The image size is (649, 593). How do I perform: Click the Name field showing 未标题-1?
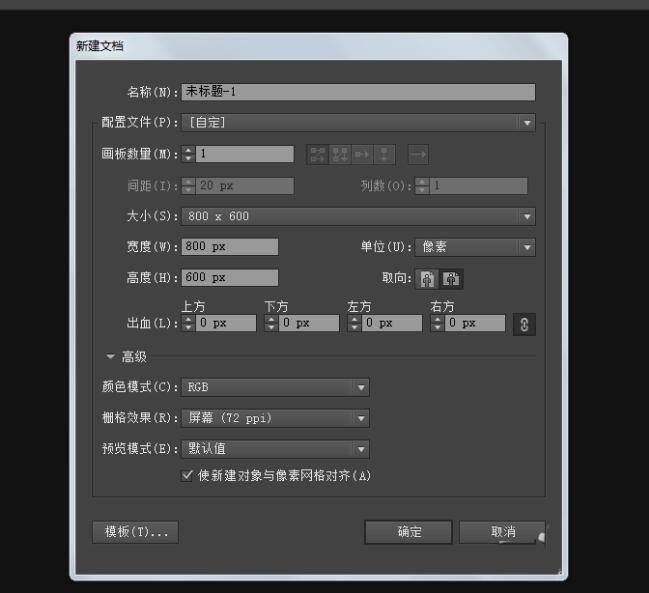click(x=358, y=92)
